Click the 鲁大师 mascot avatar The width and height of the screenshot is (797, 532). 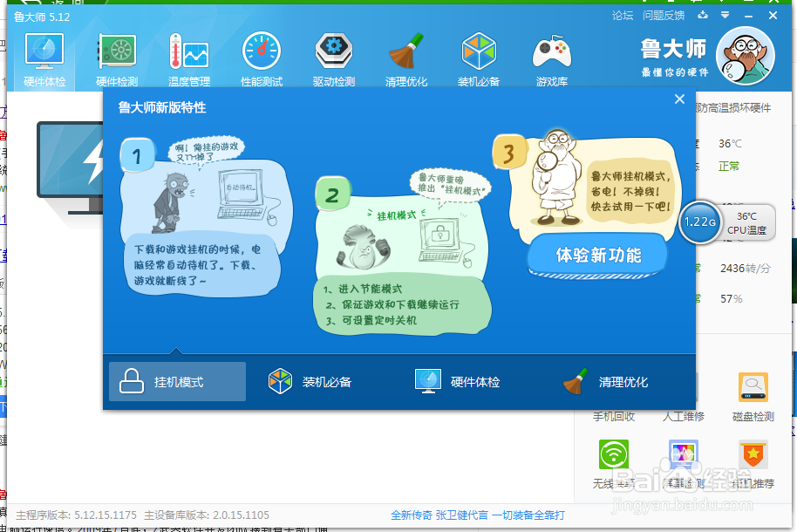tap(746, 56)
